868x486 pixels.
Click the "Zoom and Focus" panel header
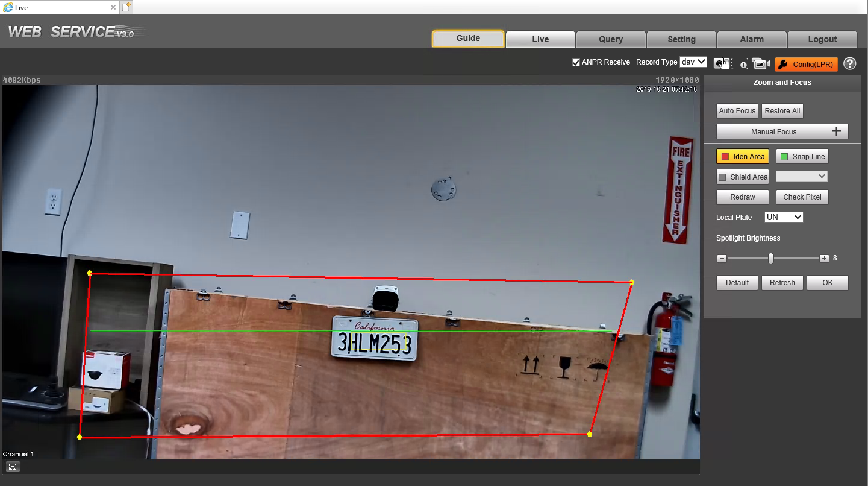tap(782, 83)
